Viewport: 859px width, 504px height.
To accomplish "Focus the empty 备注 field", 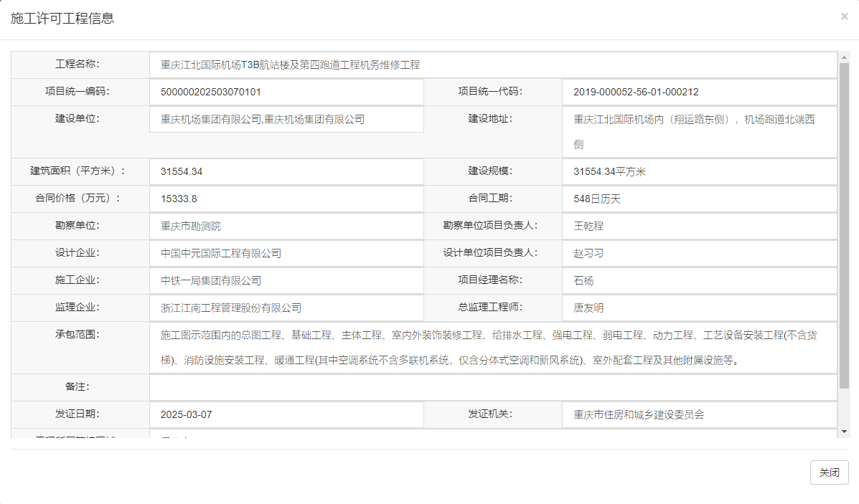I will pyautogui.click(x=492, y=387).
